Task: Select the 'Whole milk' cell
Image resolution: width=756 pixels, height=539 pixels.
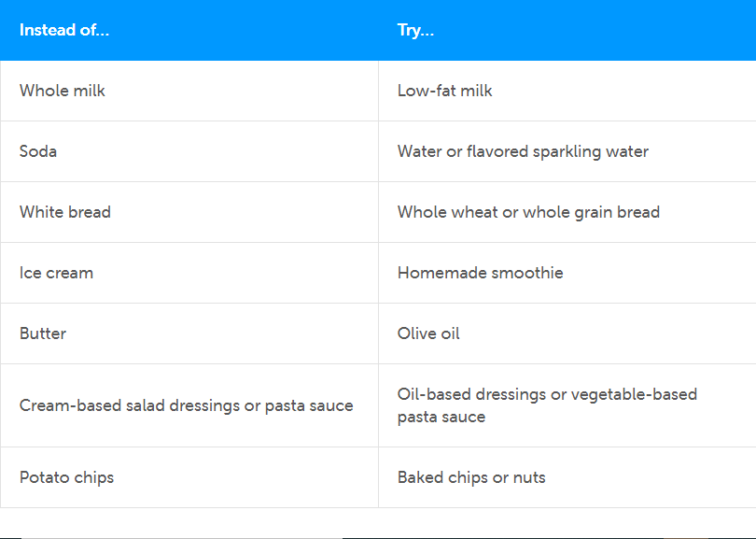Action: 63,91
